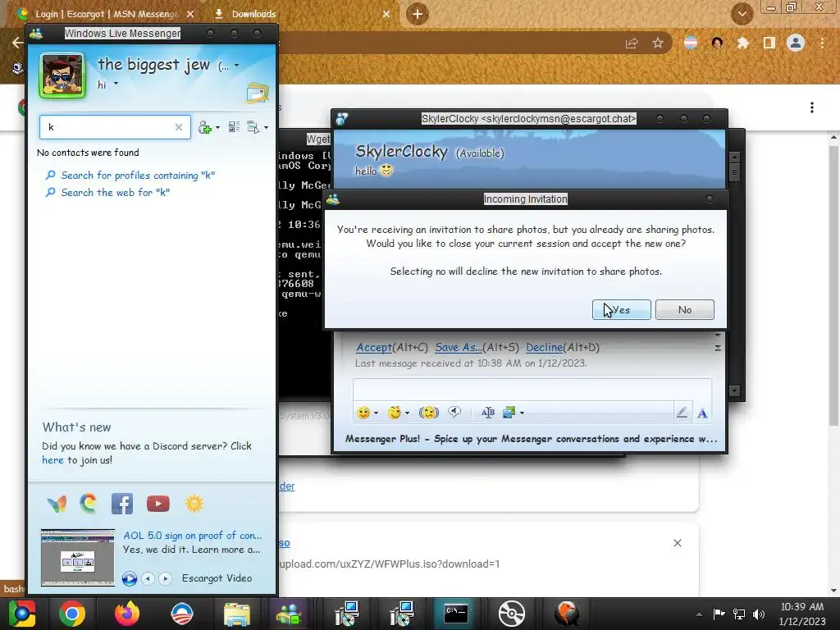Viewport: 840px width, 630px height.
Task: Open the AOL 5.0 video thumbnail
Action: click(78, 557)
